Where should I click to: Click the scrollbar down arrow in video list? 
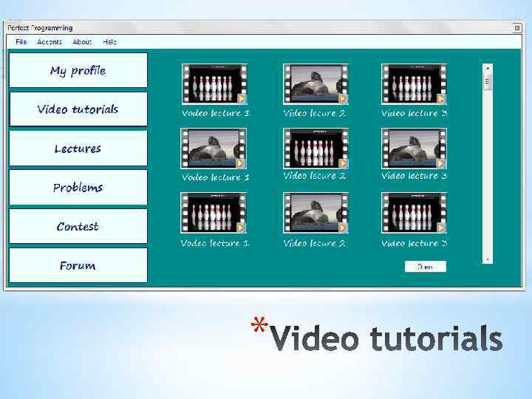point(488,259)
